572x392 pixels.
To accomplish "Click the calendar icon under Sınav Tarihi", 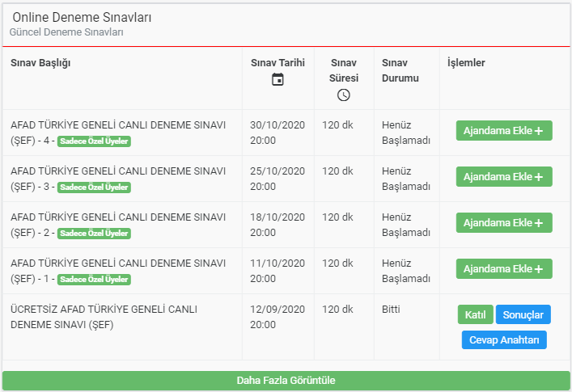I will pos(278,79).
